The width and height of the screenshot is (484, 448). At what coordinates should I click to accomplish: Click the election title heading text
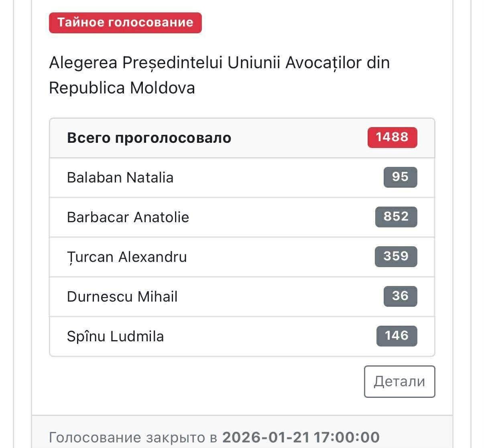coord(219,75)
